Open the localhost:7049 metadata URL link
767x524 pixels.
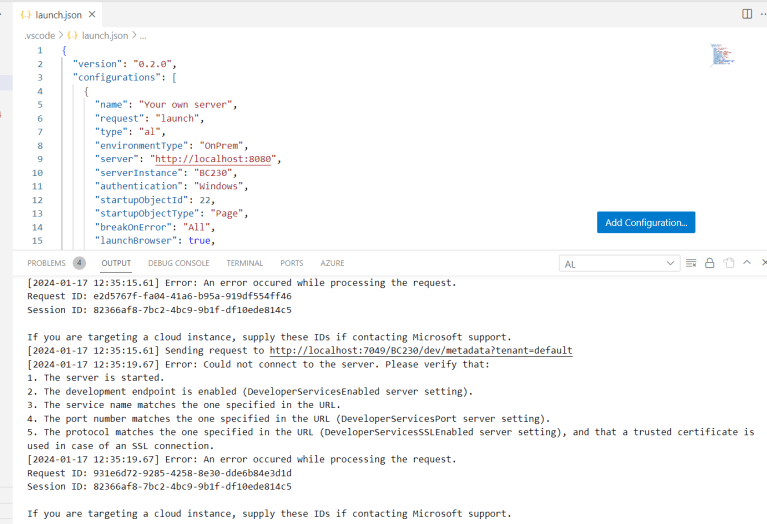coord(421,350)
